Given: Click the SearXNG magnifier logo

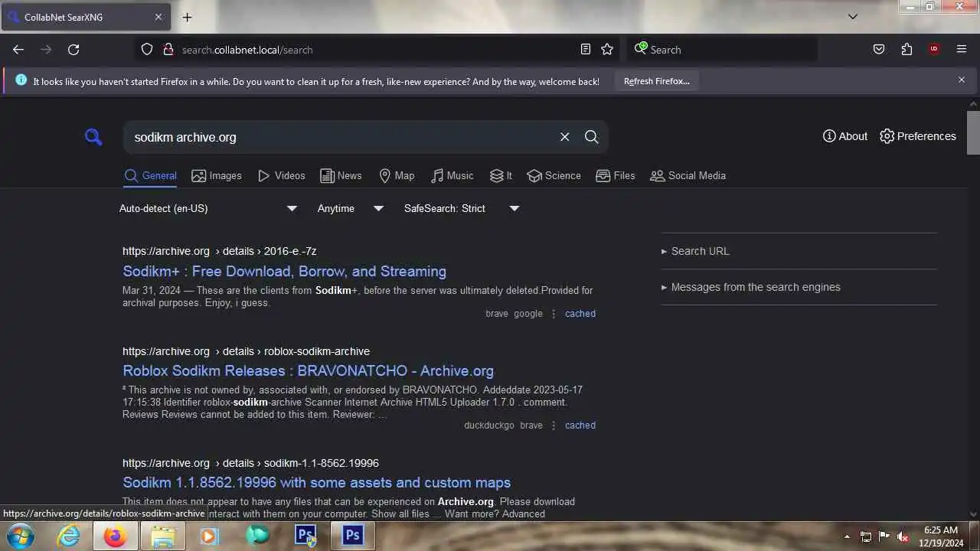Looking at the screenshot, I should 93,137.
